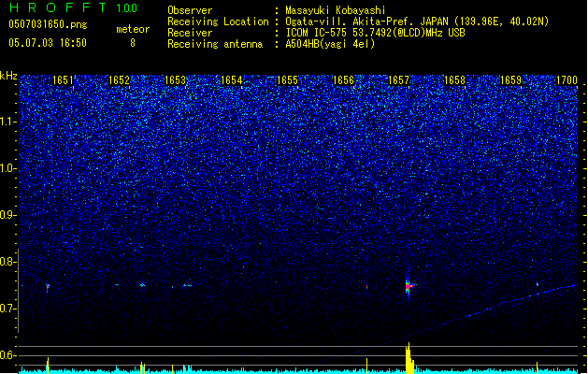This screenshot has width=588, height=374.
Task: Click the observer name Masayuki Kobayashi
Action: coord(336,10)
